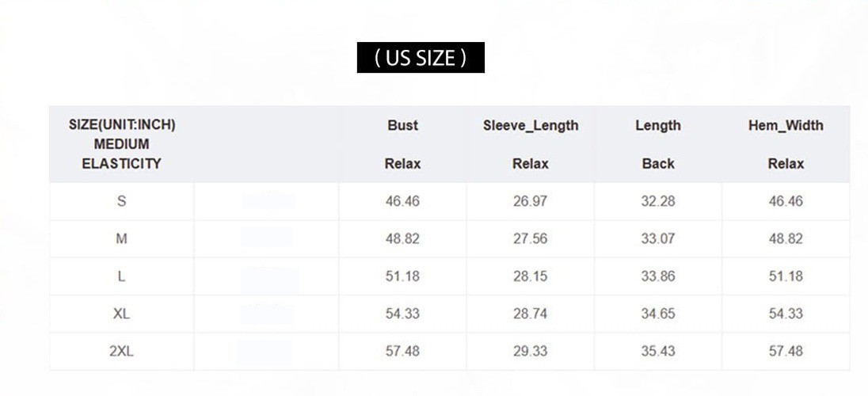Click the 46.46 Bust value for S
The image size is (868, 396).
tap(402, 201)
